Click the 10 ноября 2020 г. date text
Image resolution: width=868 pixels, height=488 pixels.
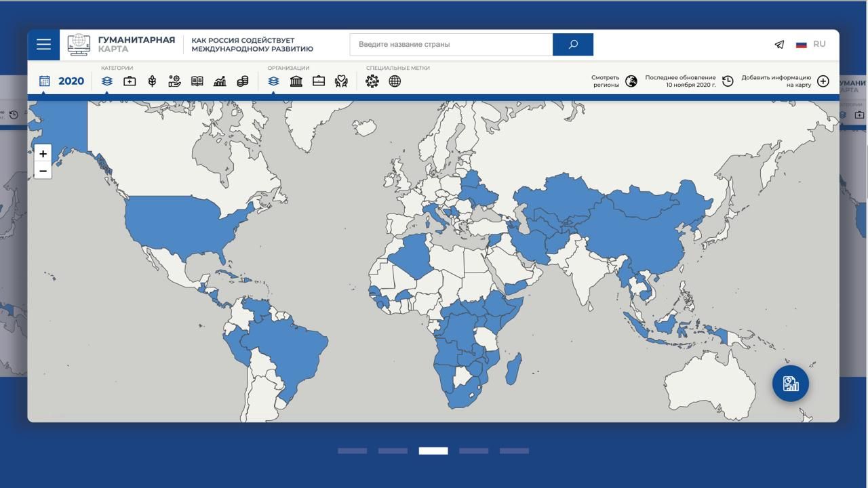coord(690,85)
